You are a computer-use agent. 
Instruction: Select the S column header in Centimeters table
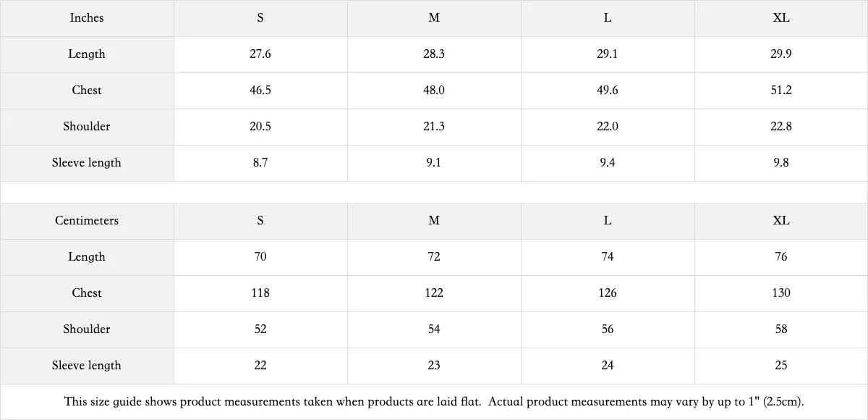[x=260, y=221]
